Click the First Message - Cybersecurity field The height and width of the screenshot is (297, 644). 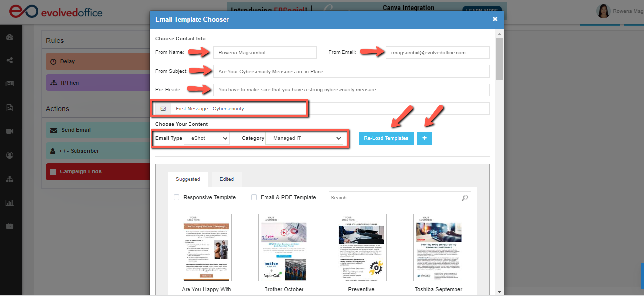point(330,109)
